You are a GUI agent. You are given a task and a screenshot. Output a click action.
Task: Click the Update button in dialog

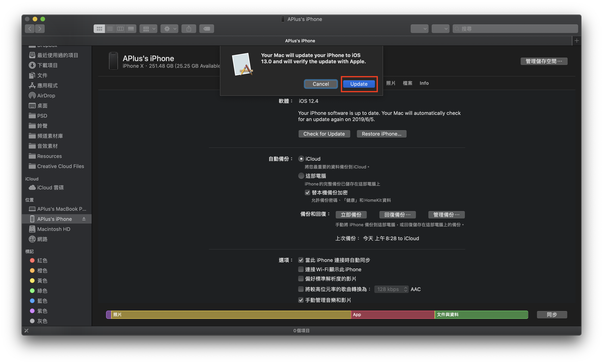(x=359, y=83)
